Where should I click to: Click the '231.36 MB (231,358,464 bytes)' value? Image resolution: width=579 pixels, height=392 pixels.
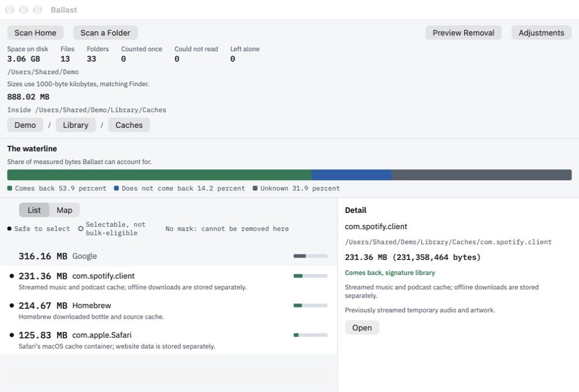point(413,258)
